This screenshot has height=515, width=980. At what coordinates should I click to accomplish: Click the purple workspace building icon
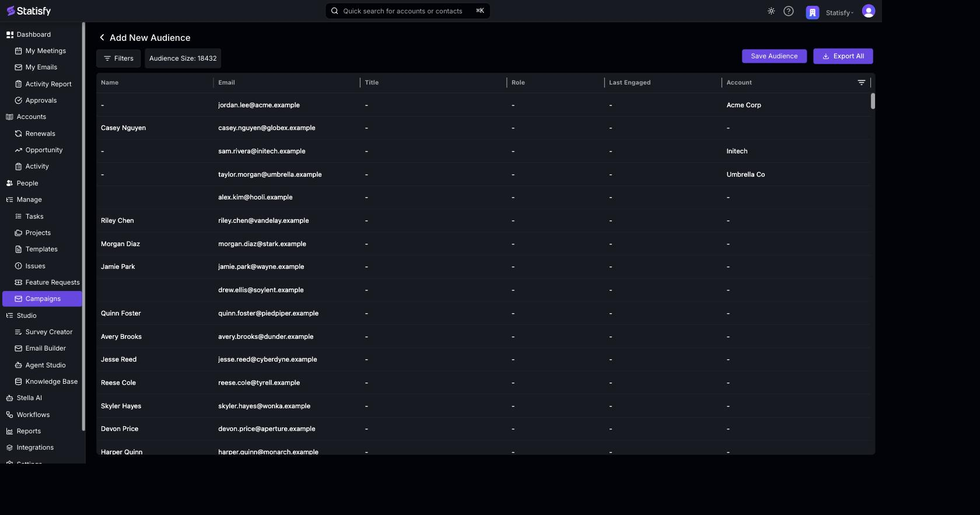813,12
